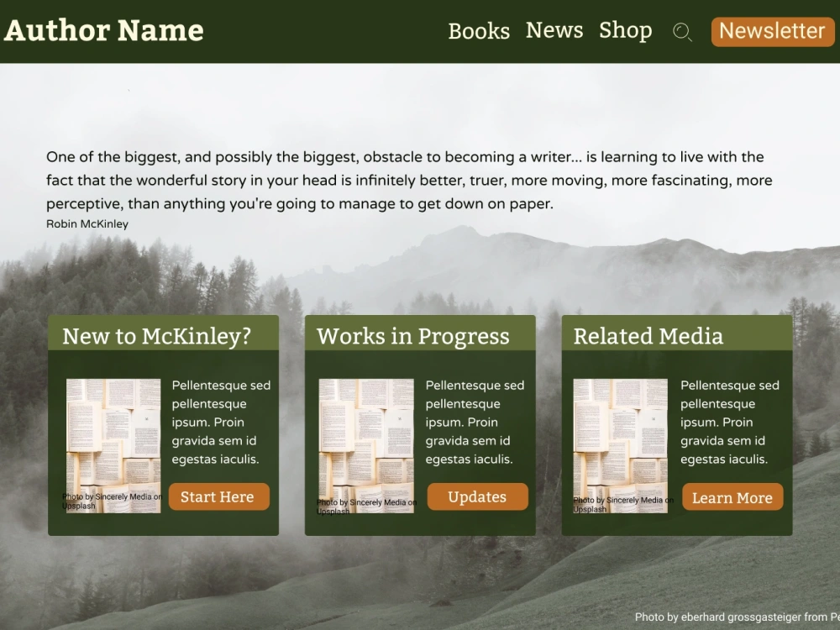Click the description text in New to McKinley card

pos(221,423)
